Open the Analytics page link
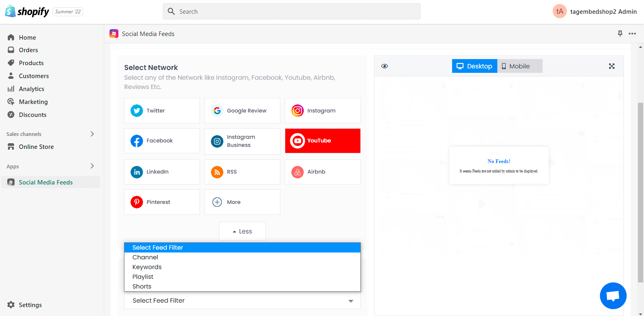This screenshot has height=316, width=644. click(x=32, y=89)
